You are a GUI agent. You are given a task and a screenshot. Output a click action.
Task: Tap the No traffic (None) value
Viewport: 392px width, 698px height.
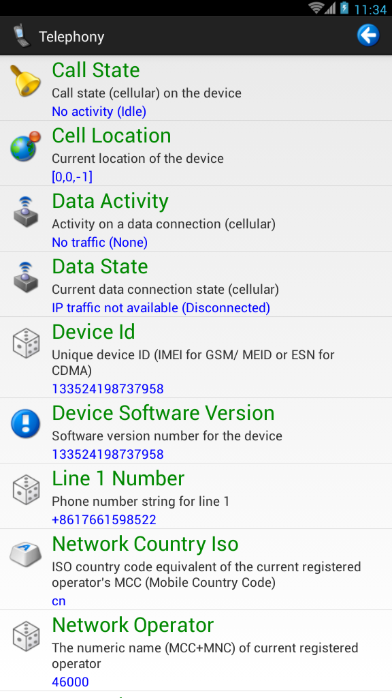[x=100, y=243]
